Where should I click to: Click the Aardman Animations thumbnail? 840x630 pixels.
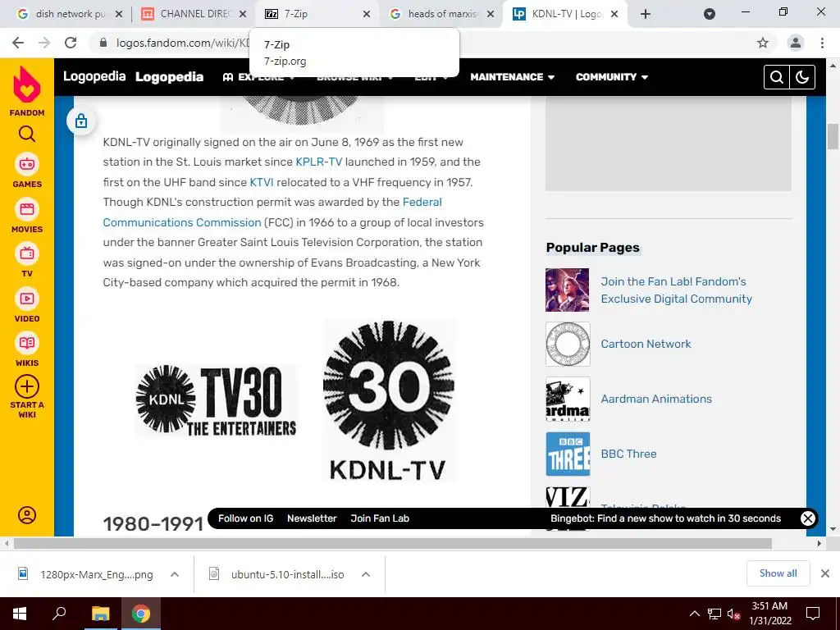click(568, 399)
